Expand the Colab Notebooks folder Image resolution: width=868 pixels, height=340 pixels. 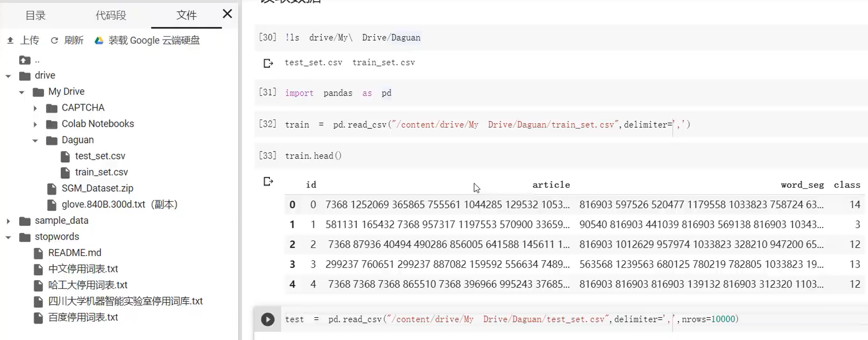(x=35, y=124)
